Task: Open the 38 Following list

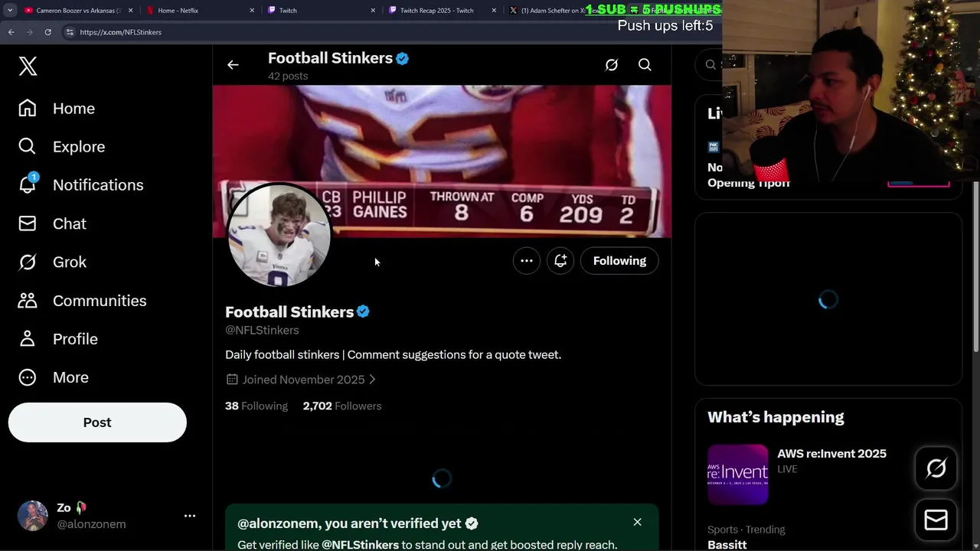Action: point(256,406)
